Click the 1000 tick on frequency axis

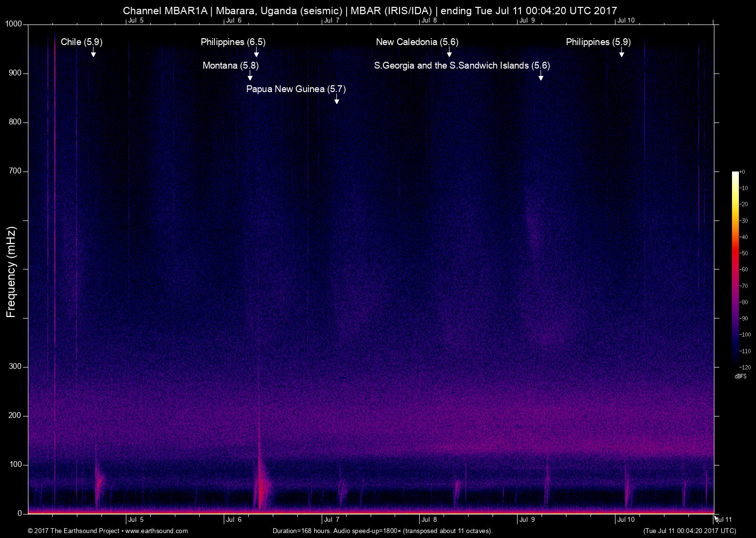14,24
